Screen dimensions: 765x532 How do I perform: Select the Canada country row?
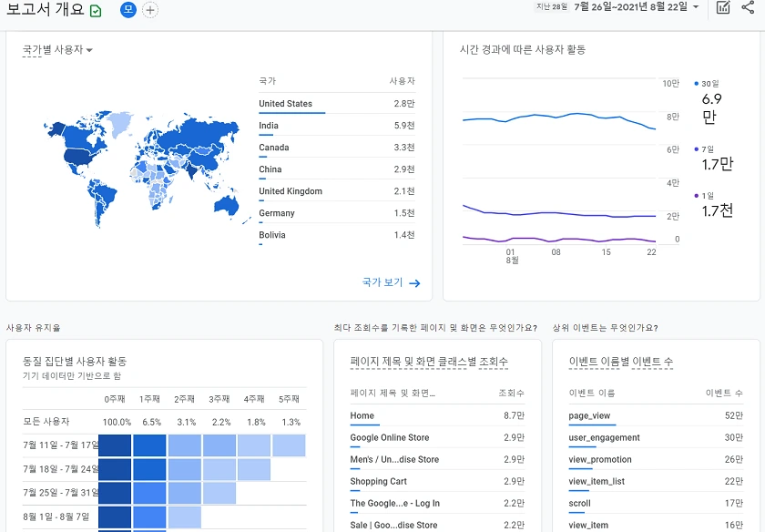337,148
